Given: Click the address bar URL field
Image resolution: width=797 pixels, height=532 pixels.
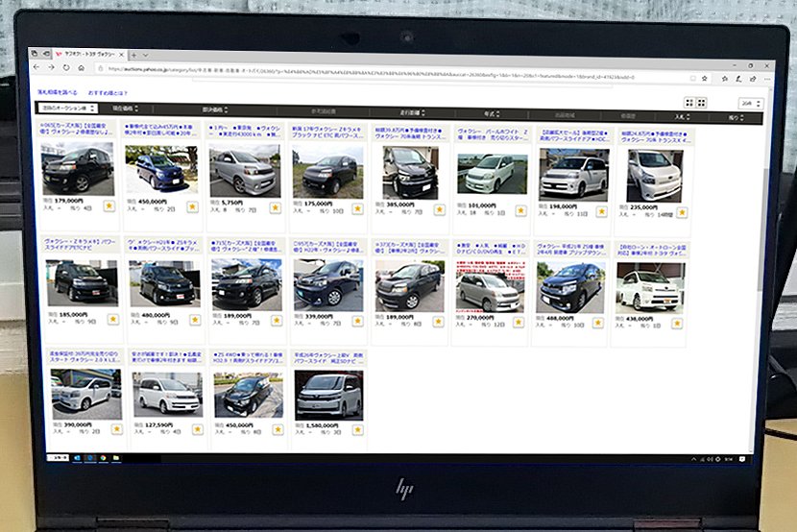Looking at the screenshot, I should [384, 70].
